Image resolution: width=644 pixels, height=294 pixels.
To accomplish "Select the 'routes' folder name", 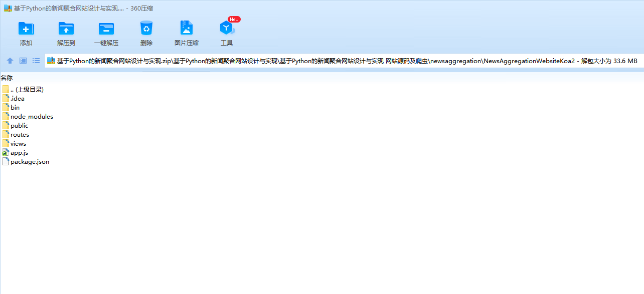I will point(20,134).
